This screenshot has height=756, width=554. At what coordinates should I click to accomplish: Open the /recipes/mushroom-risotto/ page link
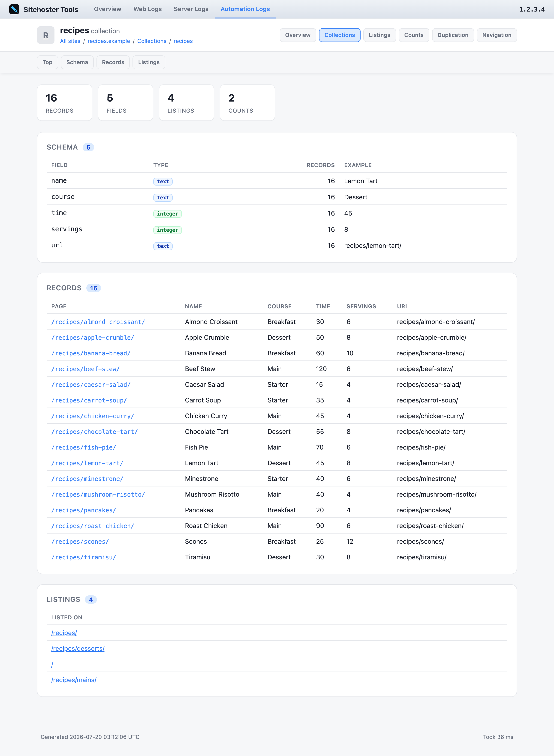coord(98,495)
